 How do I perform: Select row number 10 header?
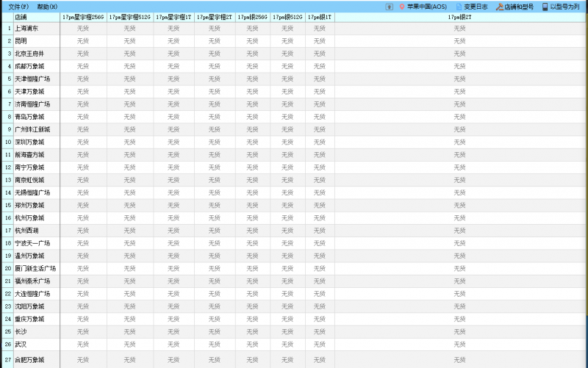coord(7,142)
